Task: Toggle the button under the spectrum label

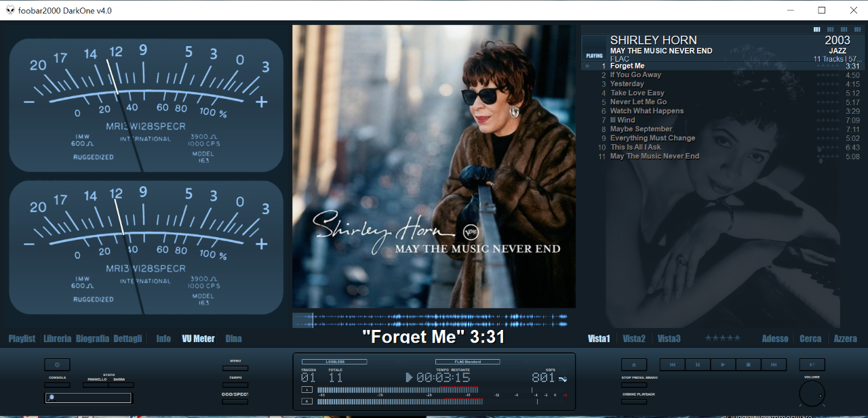Action: tap(235, 402)
